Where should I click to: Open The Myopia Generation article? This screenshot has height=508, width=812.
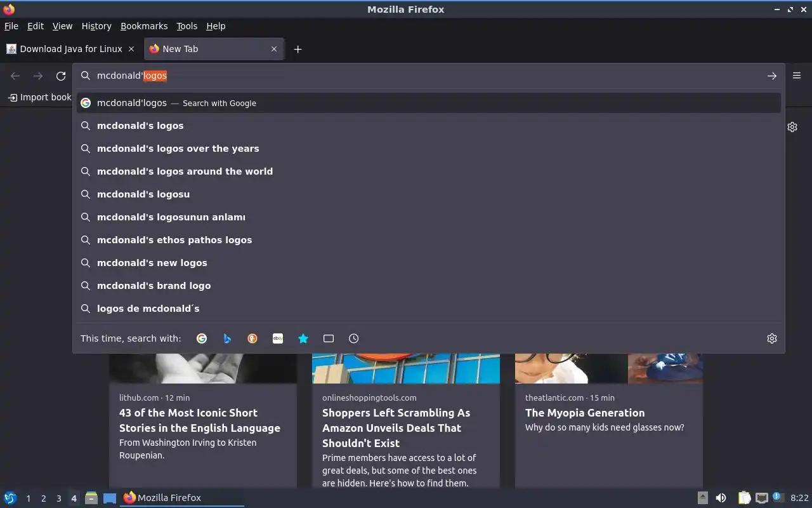pyautogui.click(x=585, y=413)
